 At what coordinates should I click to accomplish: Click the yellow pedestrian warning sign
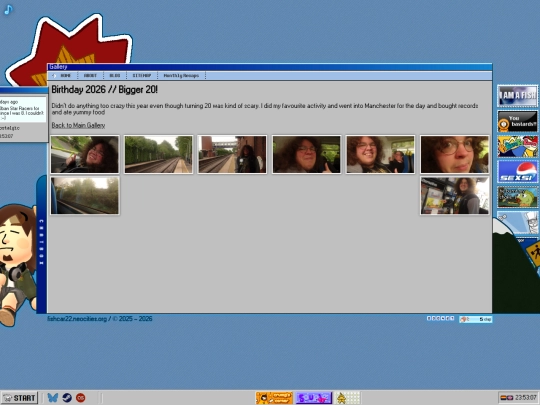tap(534, 253)
